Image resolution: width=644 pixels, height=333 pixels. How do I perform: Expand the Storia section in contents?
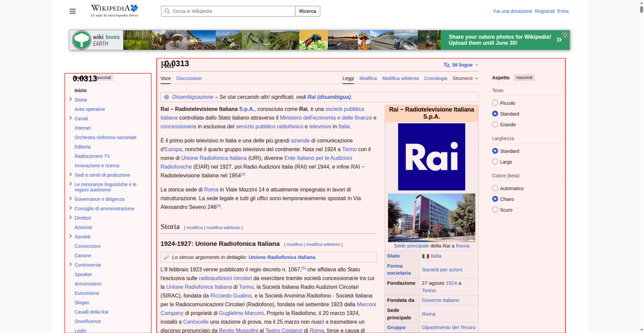pos(71,100)
